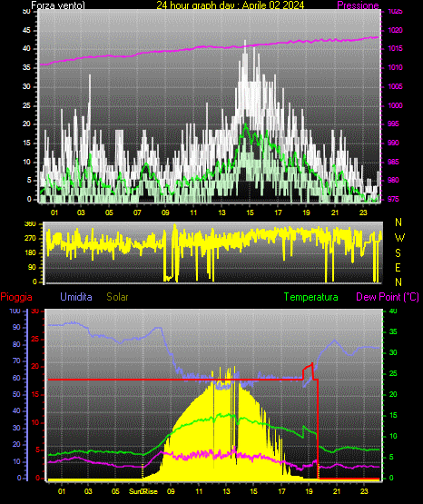Click the blue humidity axis value 70
The image size is (423, 504).
16,361
